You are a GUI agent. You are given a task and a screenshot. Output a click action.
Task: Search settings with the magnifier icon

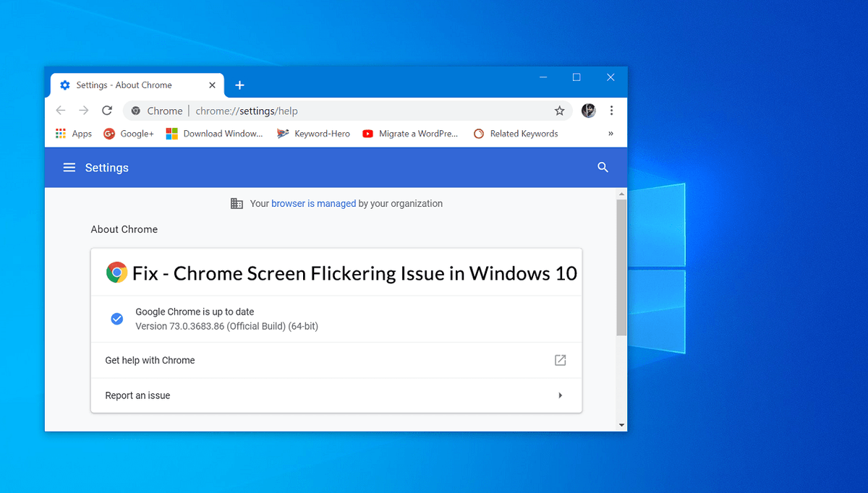click(603, 168)
